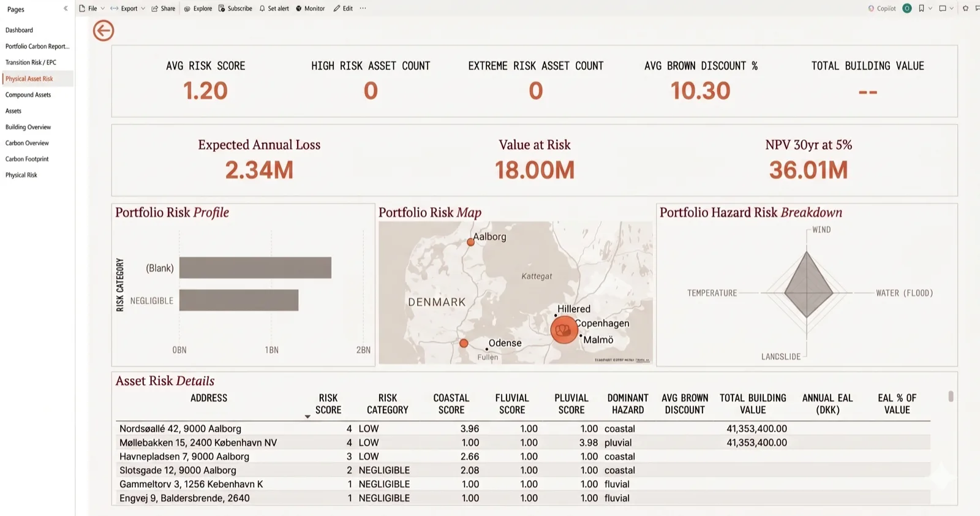The height and width of the screenshot is (516, 980).
Task: Click Set alert in the toolbar
Action: pos(274,9)
